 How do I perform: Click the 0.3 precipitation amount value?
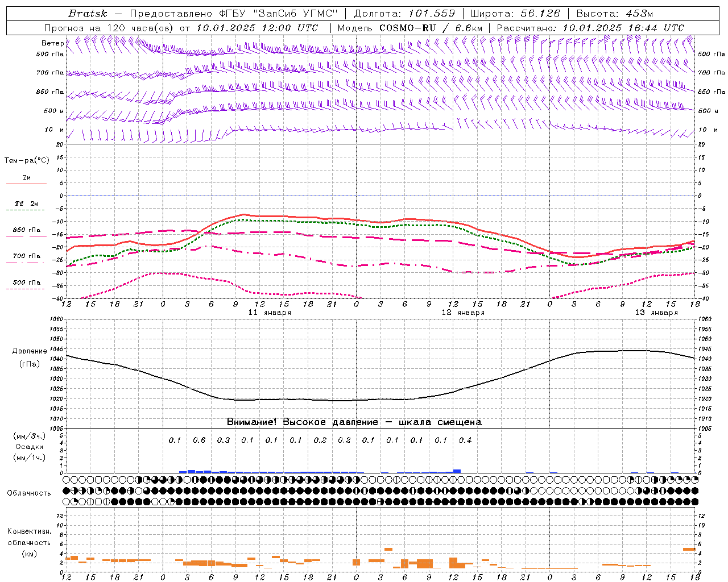coord(224,440)
